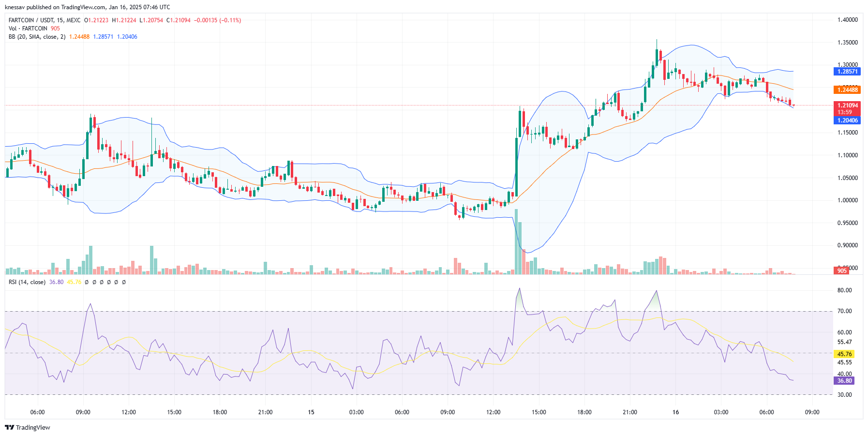Click the low value L1.20754
The image size is (868, 436).
tap(151, 20)
